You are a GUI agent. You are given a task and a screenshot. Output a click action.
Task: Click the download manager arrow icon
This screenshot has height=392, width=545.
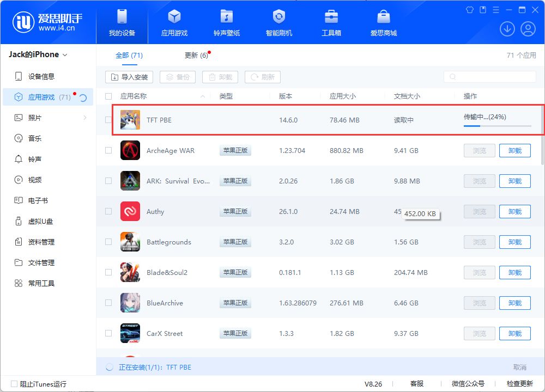point(507,29)
